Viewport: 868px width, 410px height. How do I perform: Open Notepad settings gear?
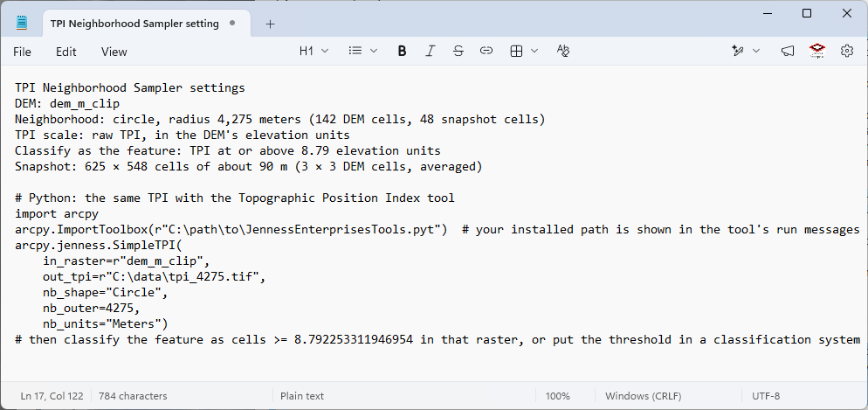[846, 51]
